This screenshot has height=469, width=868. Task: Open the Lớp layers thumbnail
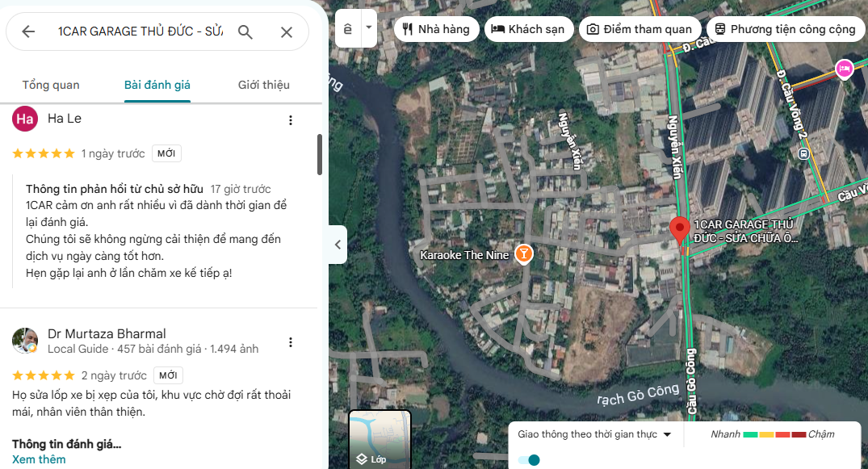[x=379, y=440]
